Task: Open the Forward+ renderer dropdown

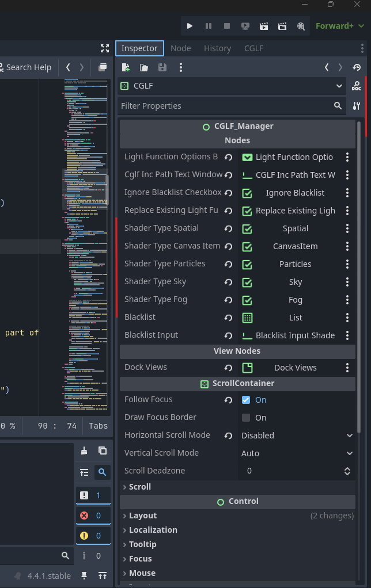Action: [x=339, y=26]
